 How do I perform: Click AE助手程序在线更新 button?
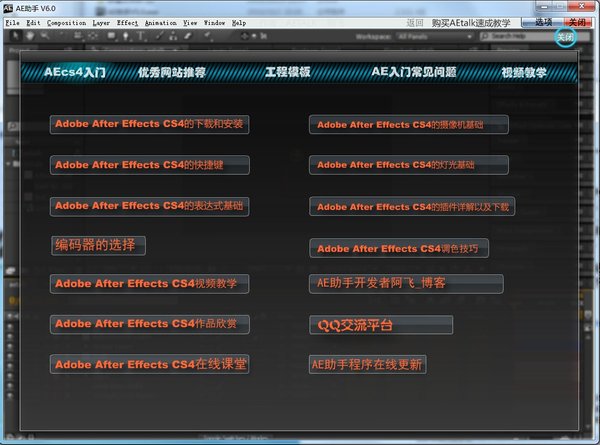[x=367, y=364]
